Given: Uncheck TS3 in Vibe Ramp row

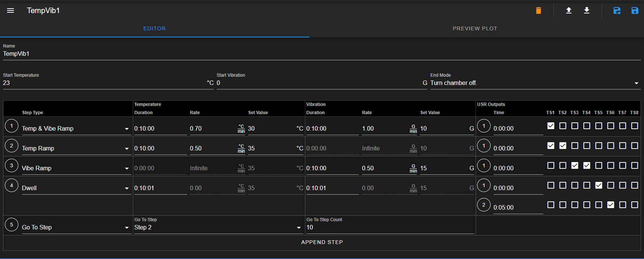Looking at the screenshot, I should point(575,165).
